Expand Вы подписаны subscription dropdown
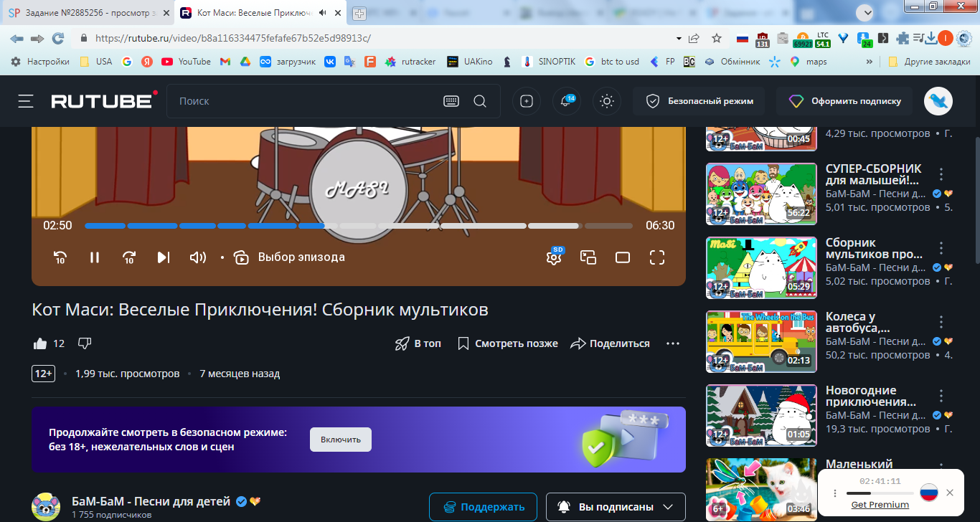The width and height of the screenshot is (980, 522). click(x=616, y=507)
